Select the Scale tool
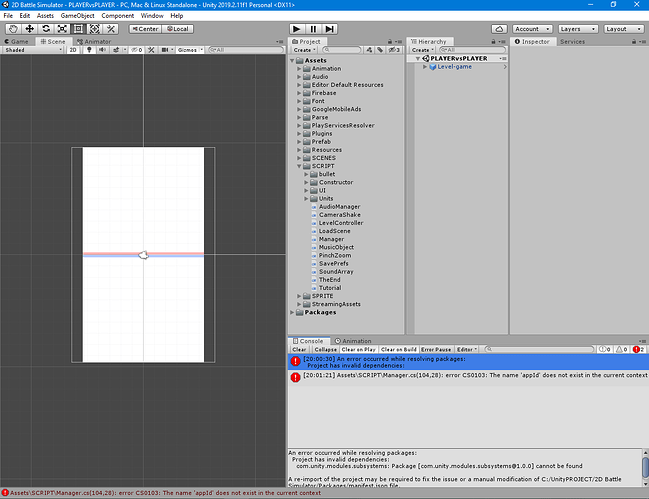649x499 pixels. pos(62,29)
